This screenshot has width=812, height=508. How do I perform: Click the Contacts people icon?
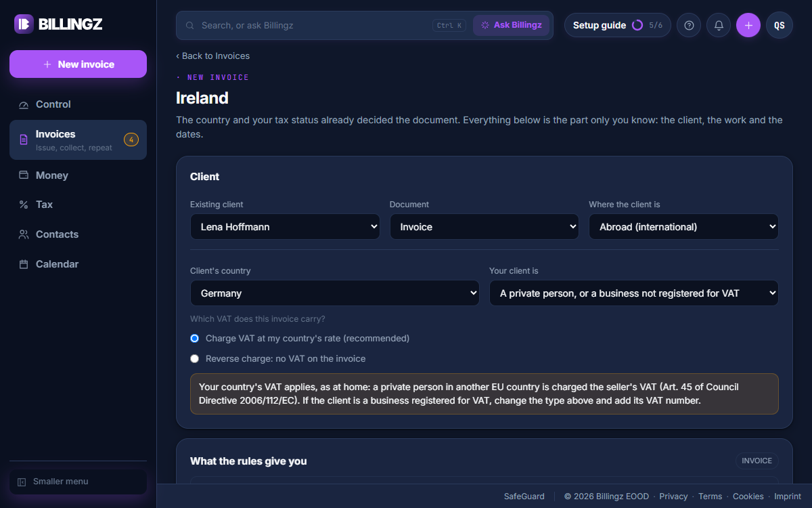click(x=24, y=234)
